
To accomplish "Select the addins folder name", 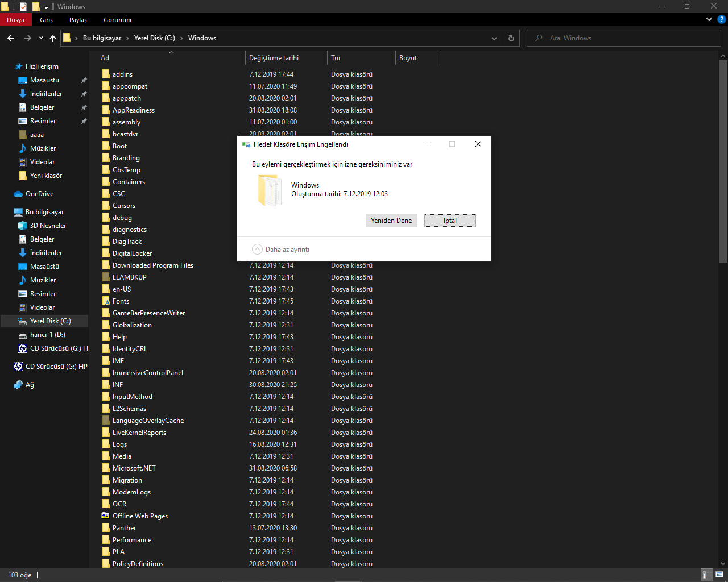I will [x=122, y=74].
